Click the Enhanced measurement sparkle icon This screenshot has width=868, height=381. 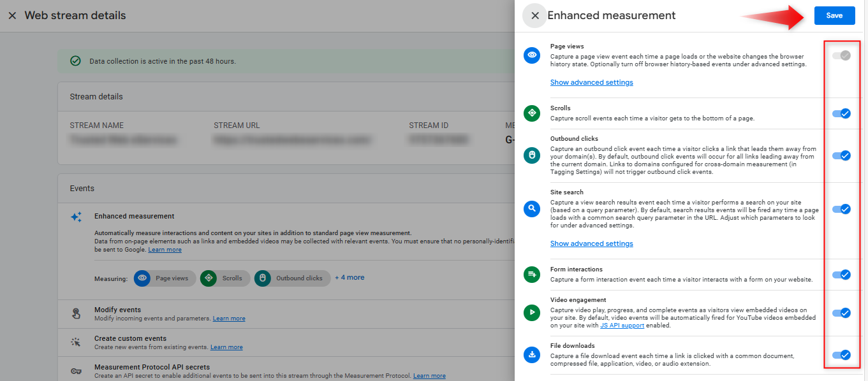(x=76, y=217)
